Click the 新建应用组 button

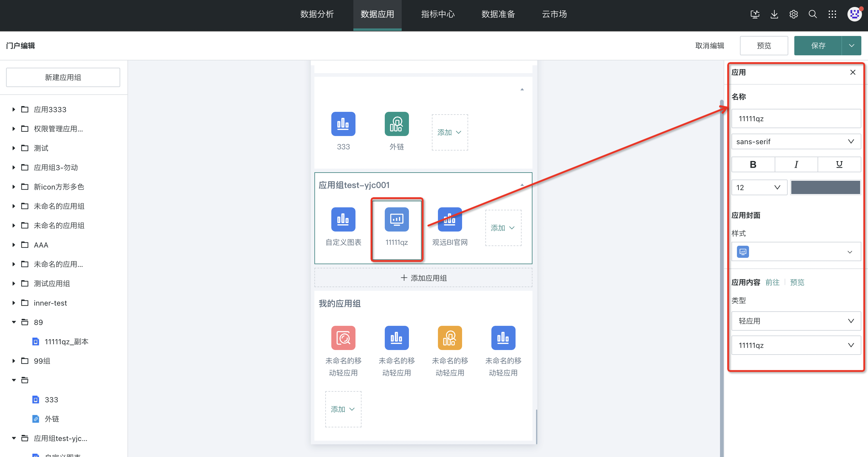[x=63, y=77]
